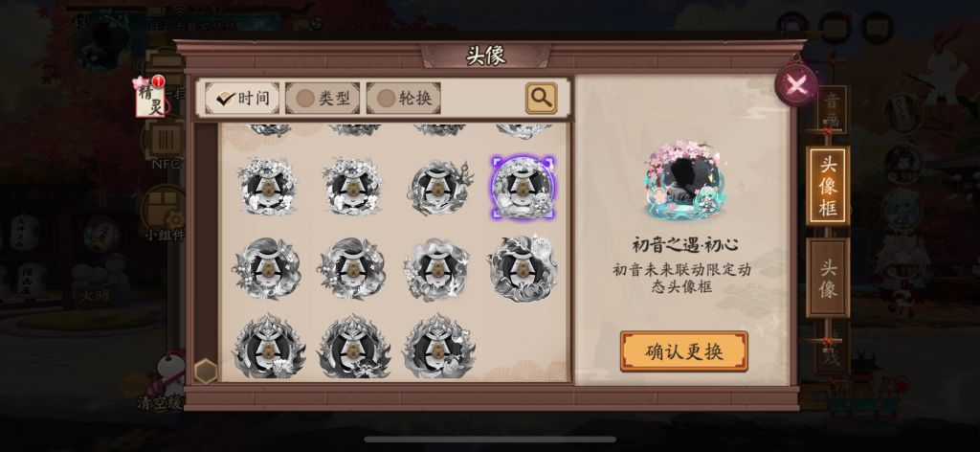Choose third frame with branch decoration

tap(438, 187)
